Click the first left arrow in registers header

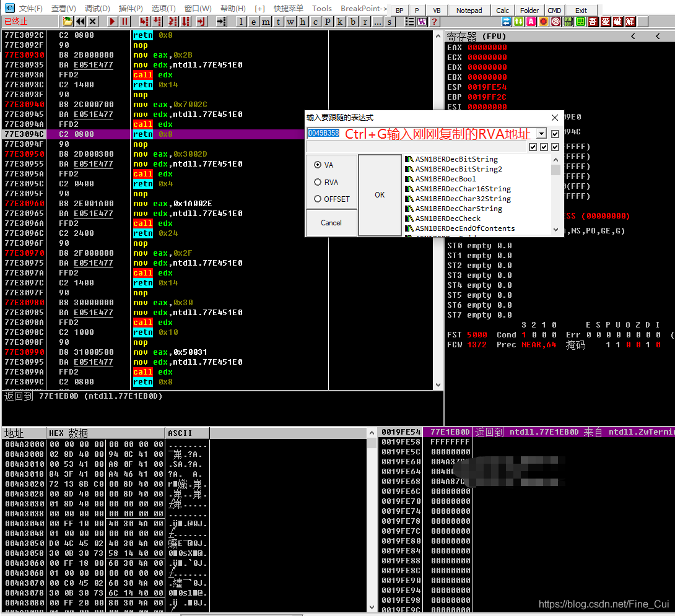(x=633, y=37)
